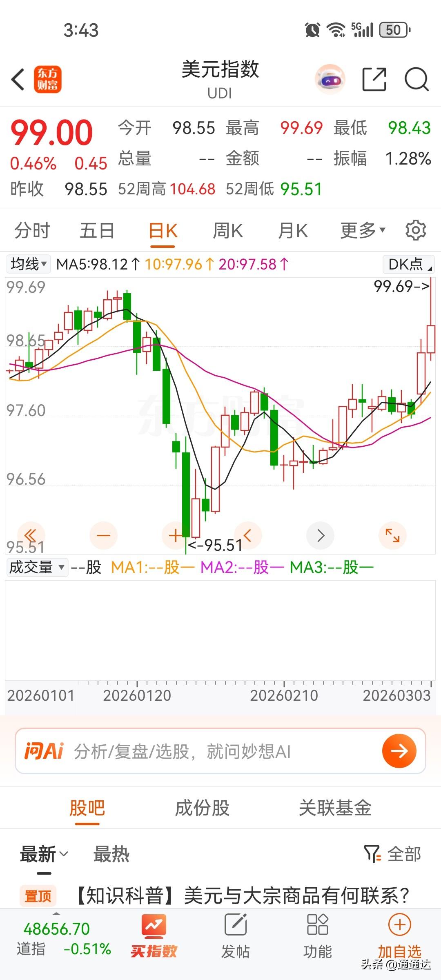Tap the 问Ai logo
Screen dimensions: 441x980
(x=44, y=751)
